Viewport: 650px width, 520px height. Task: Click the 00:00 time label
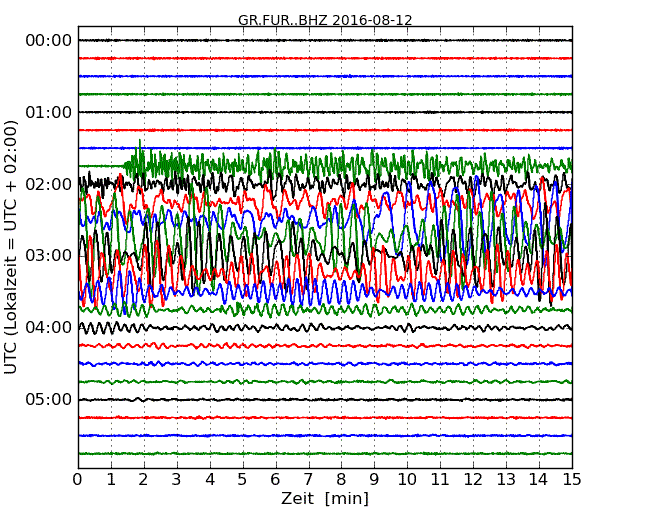tap(49, 41)
